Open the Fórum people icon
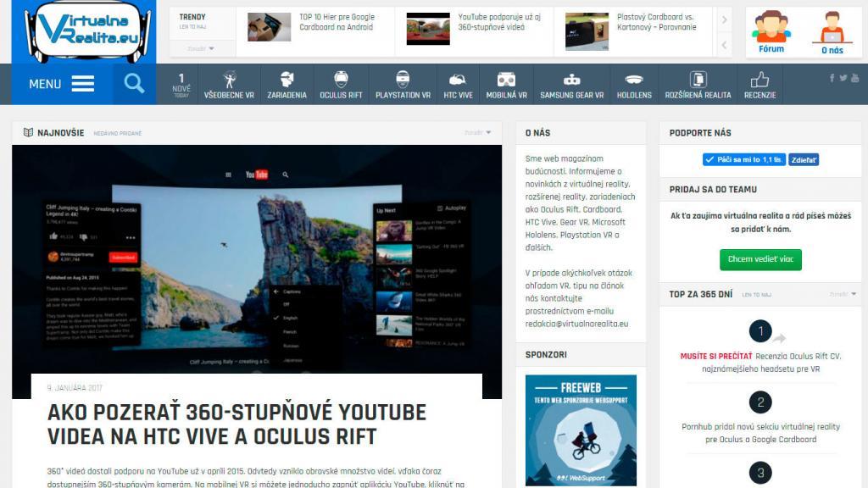 [771, 26]
